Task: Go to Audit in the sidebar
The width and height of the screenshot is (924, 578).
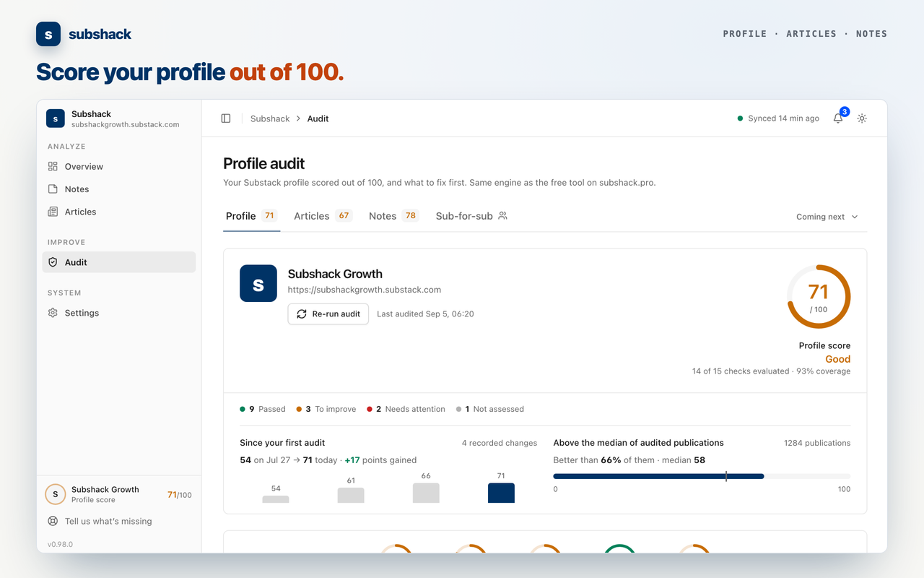Action: pyautogui.click(x=119, y=262)
